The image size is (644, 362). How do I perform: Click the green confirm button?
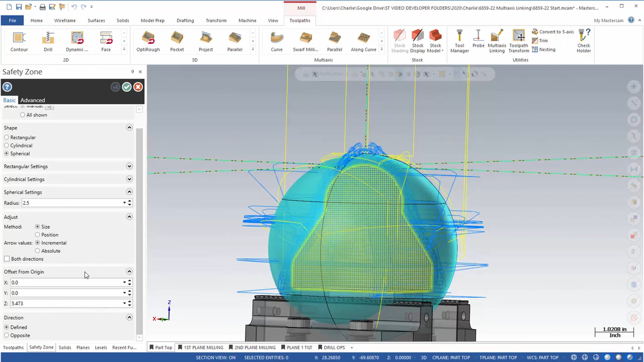point(126,87)
